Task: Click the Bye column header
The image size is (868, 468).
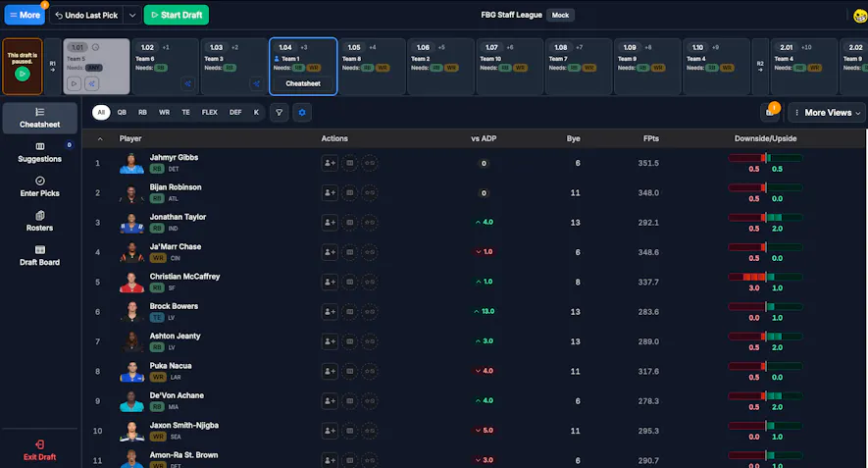Action: [x=574, y=138]
